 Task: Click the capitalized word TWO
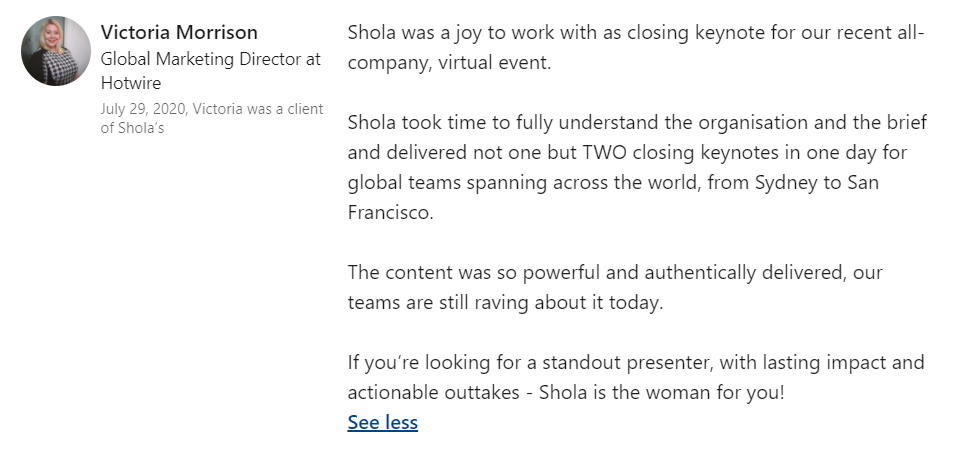[602, 152]
